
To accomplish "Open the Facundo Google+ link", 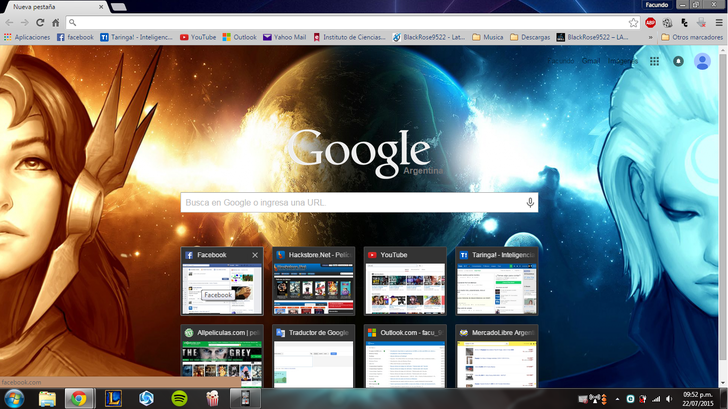I will [560, 61].
